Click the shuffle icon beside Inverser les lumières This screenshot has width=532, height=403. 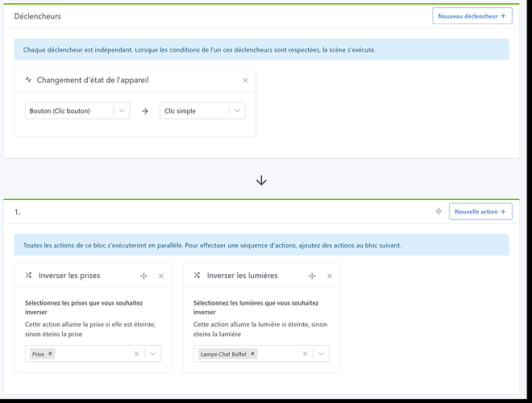point(197,276)
